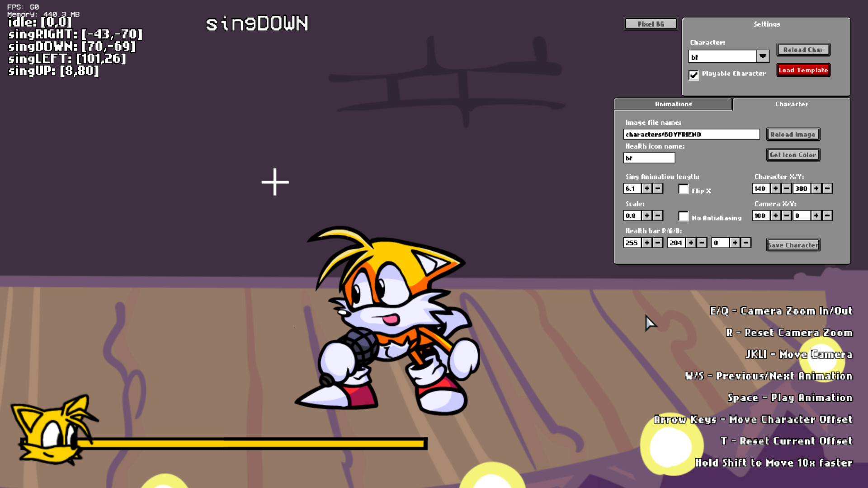
Task: Open the Character dropdown arrow
Action: (763, 56)
